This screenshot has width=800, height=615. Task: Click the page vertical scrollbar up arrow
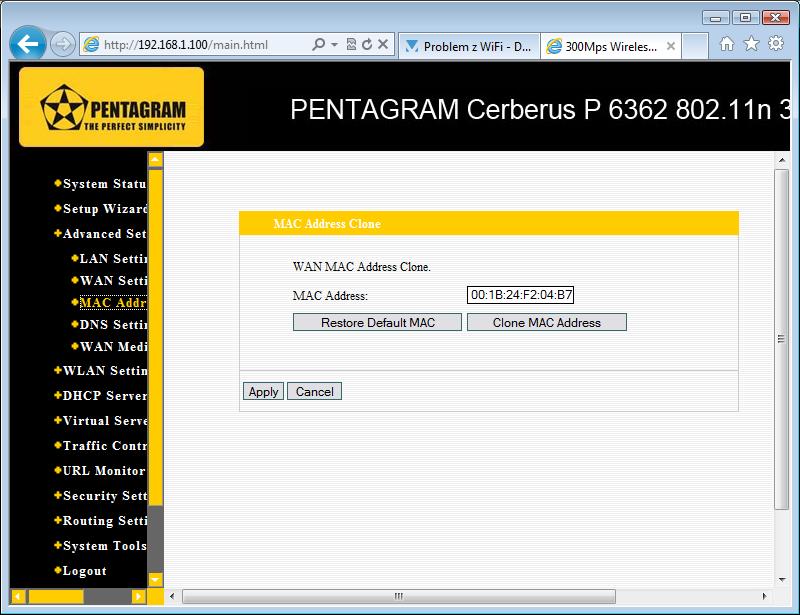coord(782,160)
